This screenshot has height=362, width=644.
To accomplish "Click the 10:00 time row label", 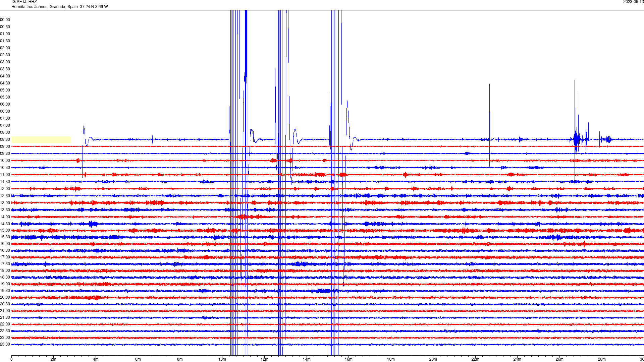I will pyautogui.click(x=5, y=161).
